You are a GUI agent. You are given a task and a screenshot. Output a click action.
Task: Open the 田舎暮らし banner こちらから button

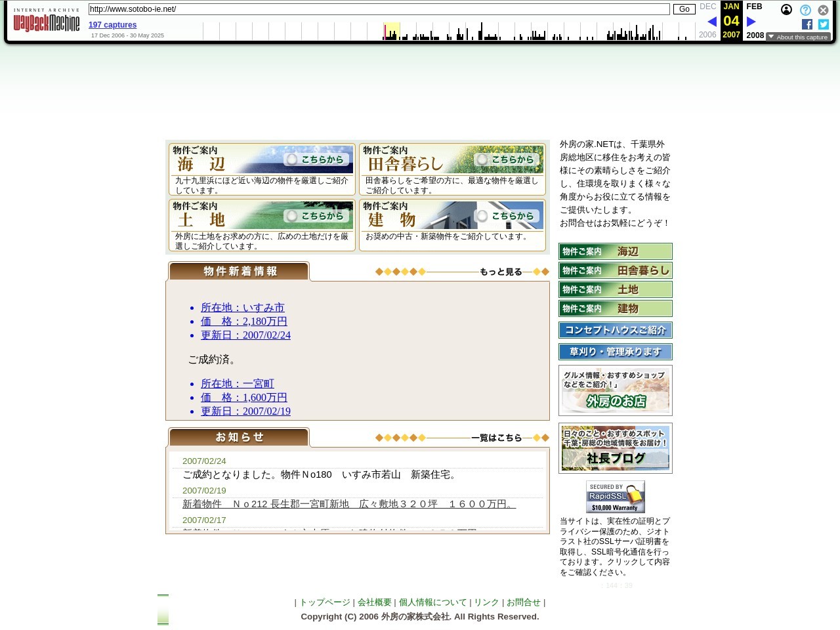point(508,159)
